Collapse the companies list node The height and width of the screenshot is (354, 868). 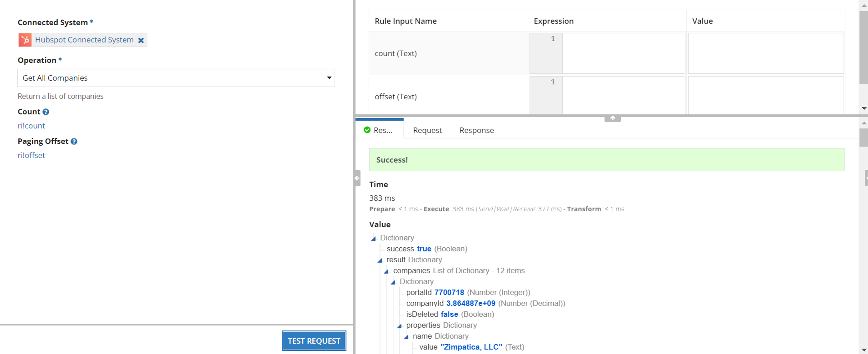(x=386, y=271)
